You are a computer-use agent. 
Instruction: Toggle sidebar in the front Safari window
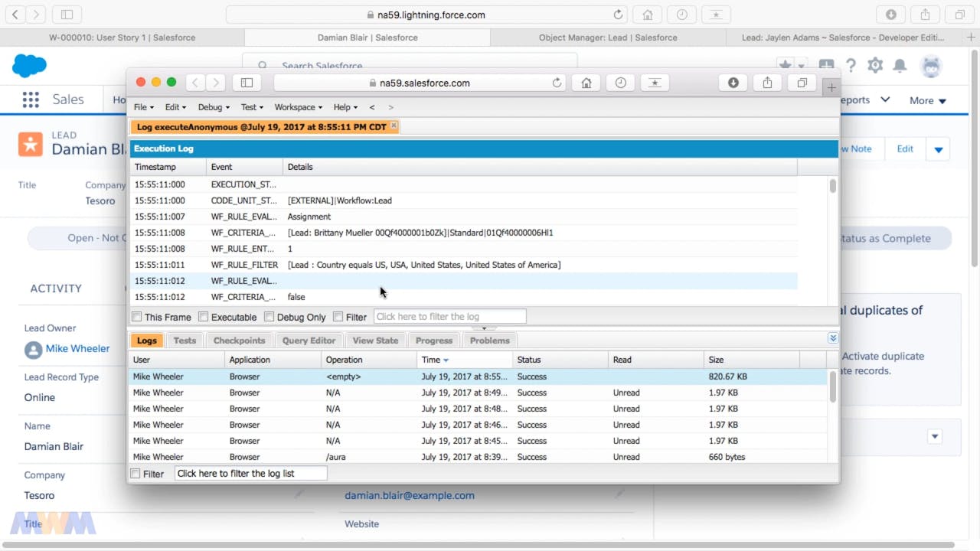pyautogui.click(x=247, y=83)
